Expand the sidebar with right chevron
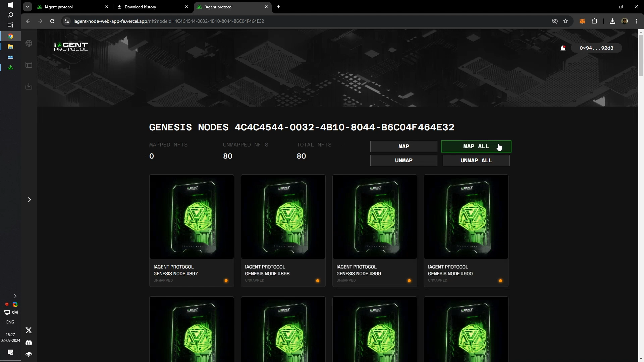 [x=30, y=200]
